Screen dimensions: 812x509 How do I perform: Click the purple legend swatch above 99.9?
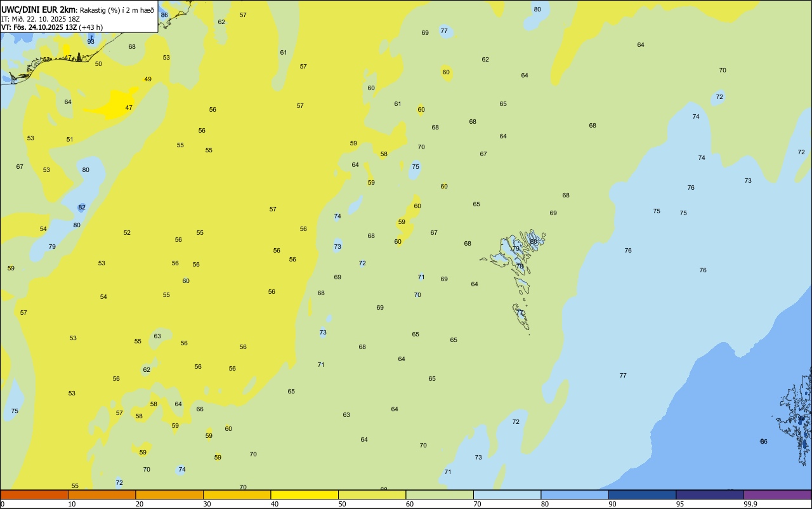coord(777,494)
